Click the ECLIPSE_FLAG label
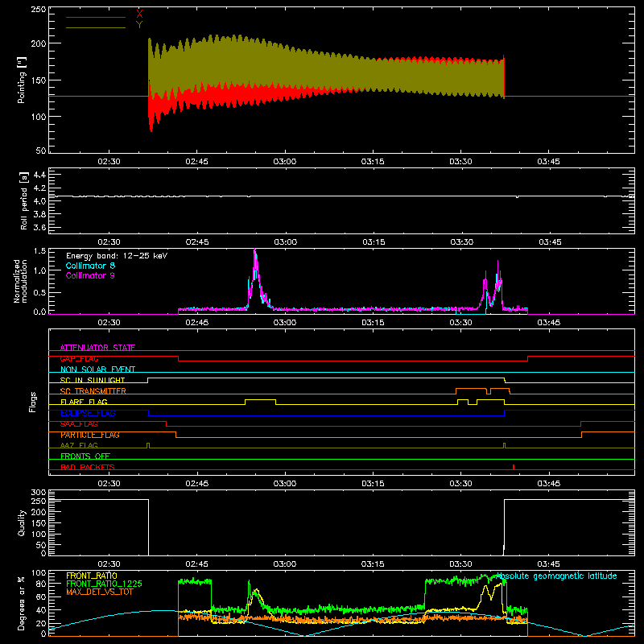 pos(88,413)
